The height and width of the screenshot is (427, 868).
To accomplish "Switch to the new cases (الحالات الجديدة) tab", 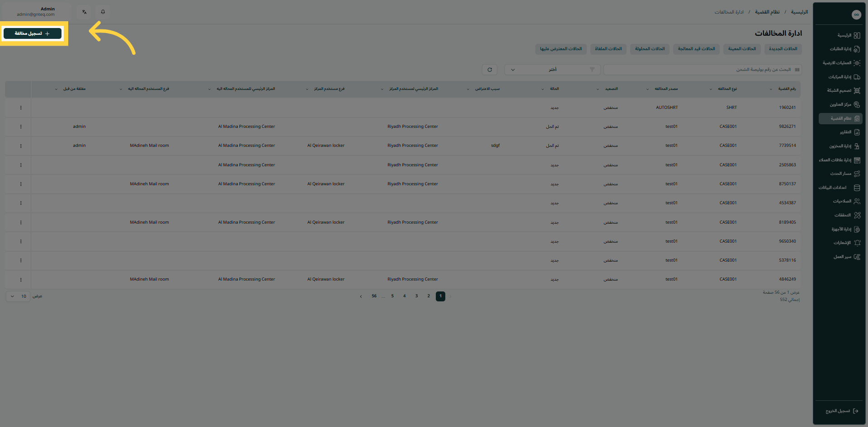I will pos(783,49).
